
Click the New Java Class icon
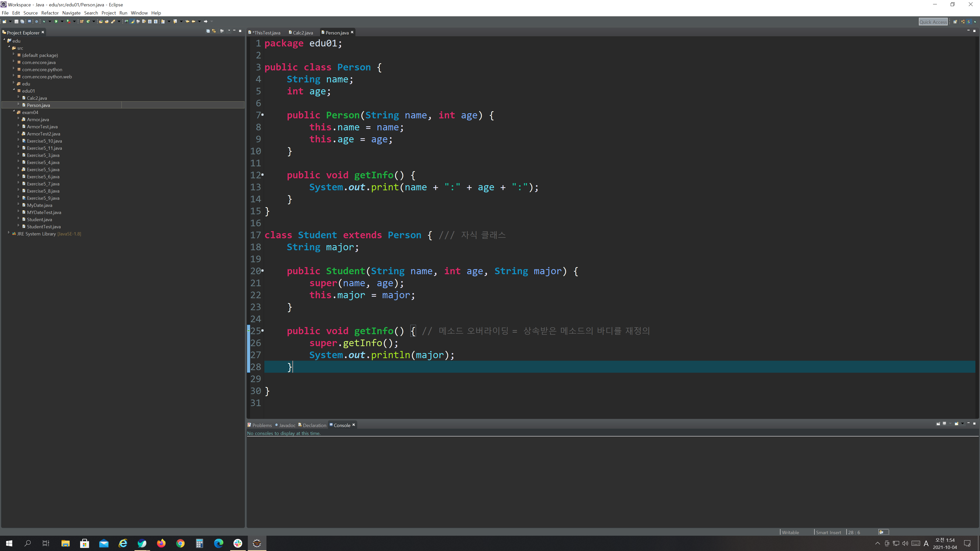pos(88,21)
